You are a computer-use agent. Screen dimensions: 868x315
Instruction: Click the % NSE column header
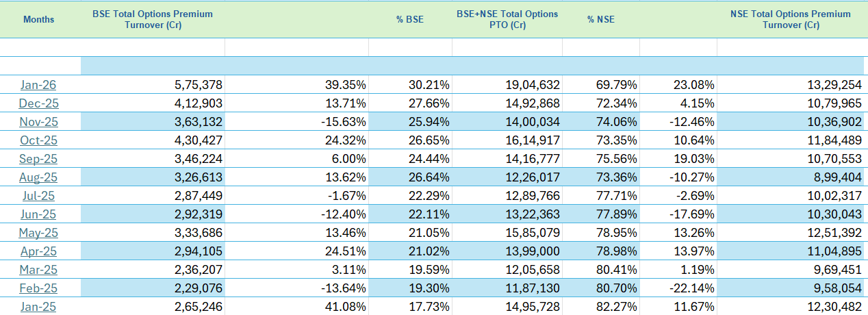600,19
